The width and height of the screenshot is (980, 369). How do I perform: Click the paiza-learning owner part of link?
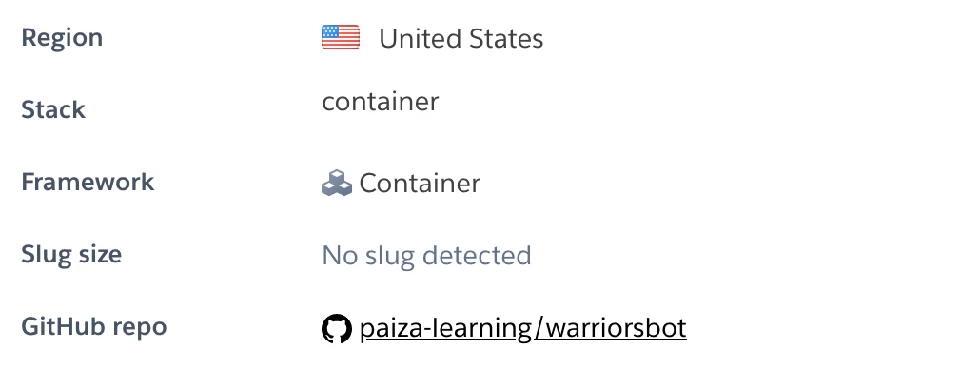pos(445,328)
